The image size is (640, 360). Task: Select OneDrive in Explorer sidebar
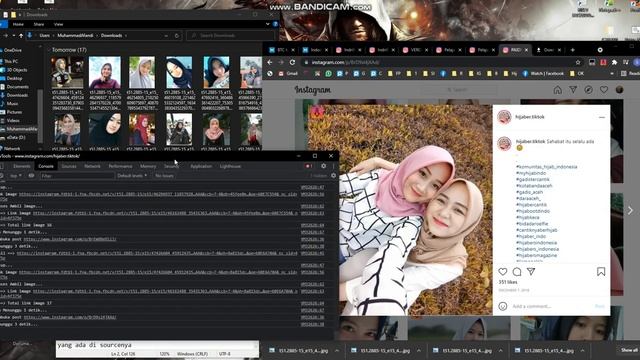pos(12,50)
